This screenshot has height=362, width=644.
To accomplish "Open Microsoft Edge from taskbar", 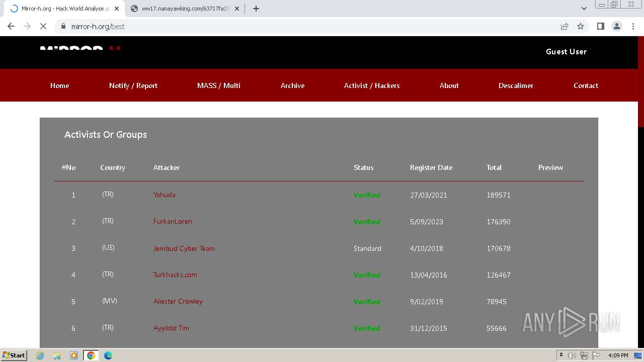I will 108,355.
